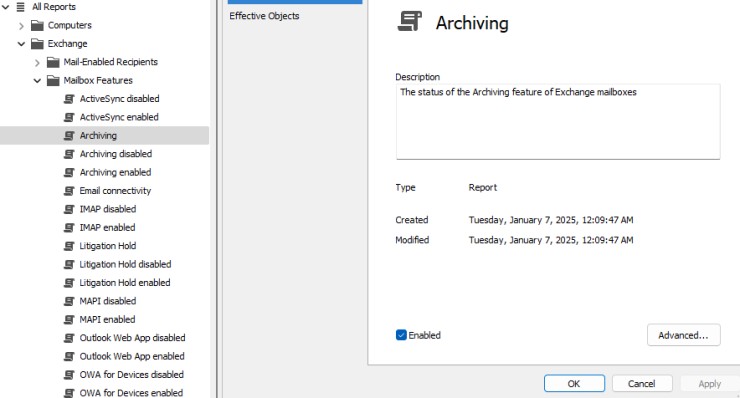Select the ActiveSync disabled report

point(119,99)
